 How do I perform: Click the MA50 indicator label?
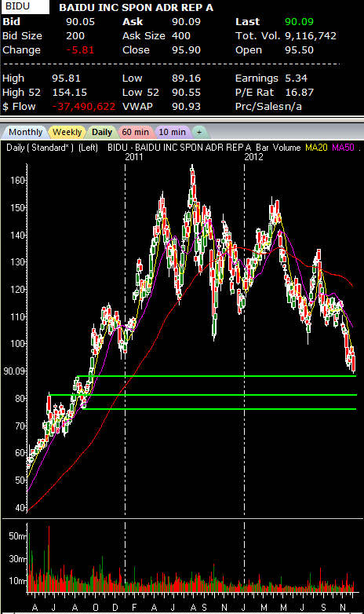coord(343,148)
